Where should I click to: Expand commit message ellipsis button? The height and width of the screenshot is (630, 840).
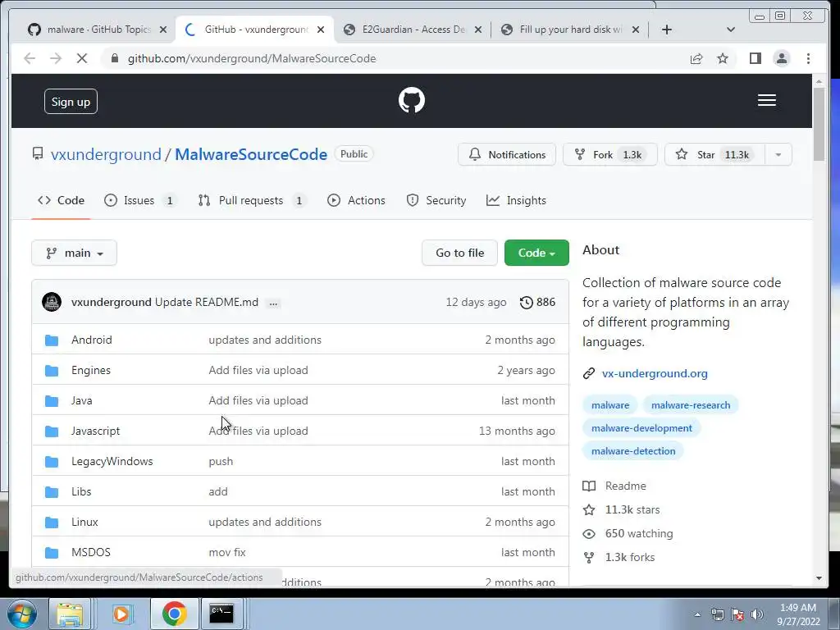click(273, 304)
